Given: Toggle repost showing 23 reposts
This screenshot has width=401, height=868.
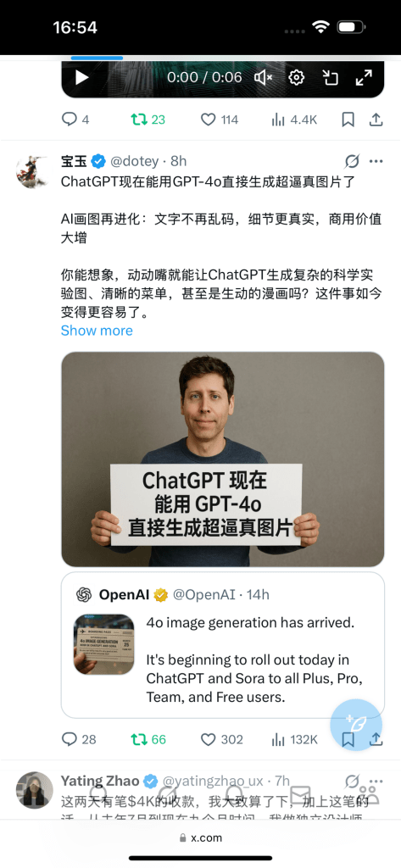Looking at the screenshot, I should pyautogui.click(x=148, y=120).
